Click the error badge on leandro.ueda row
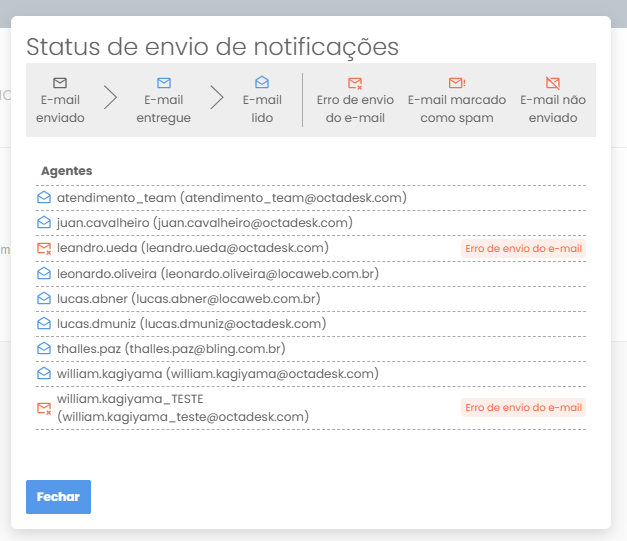Image resolution: width=627 pixels, height=541 pixels. click(x=523, y=248)
